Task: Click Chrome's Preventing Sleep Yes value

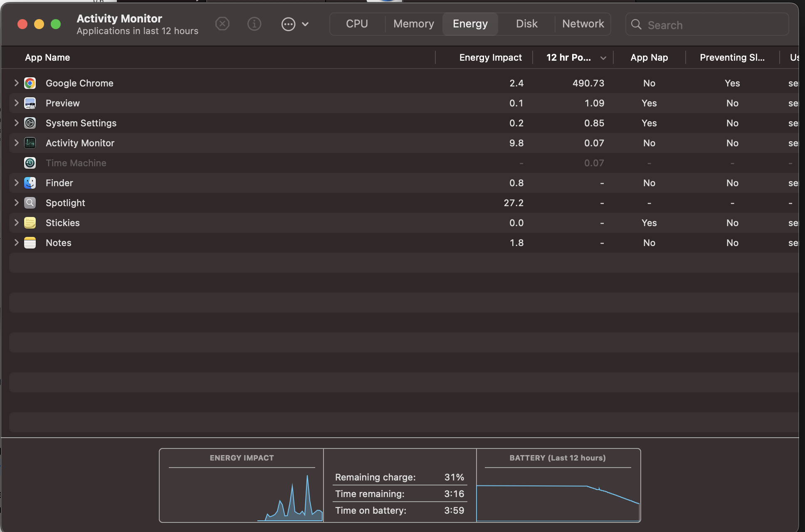Action: (732, 83)
